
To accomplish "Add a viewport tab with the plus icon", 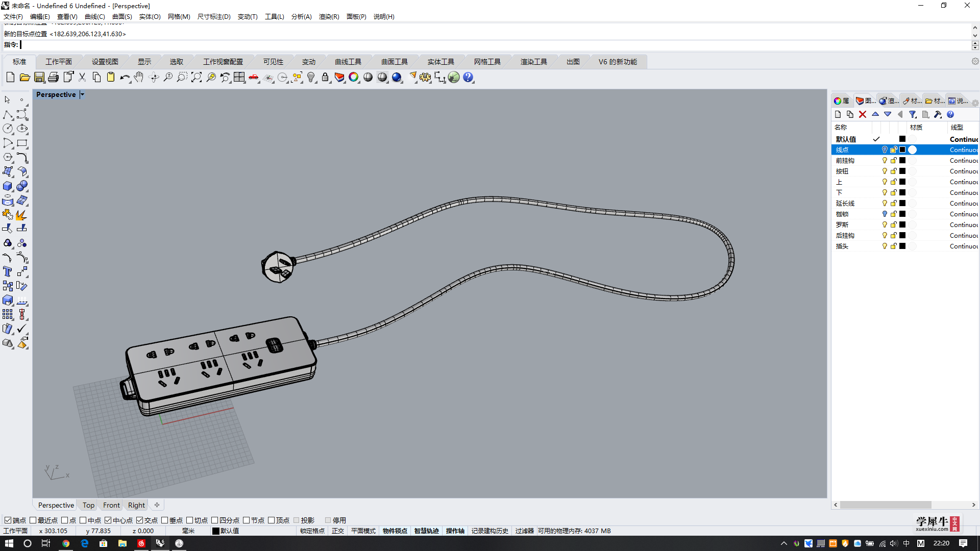I will (157, 505).
